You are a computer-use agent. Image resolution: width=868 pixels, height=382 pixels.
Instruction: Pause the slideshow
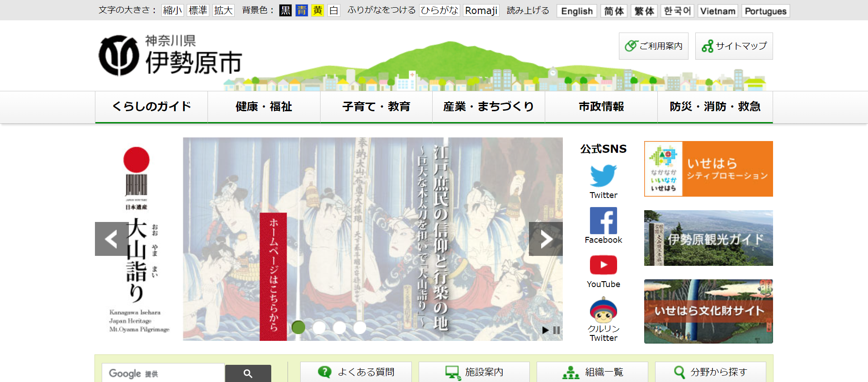pos(557,330)
